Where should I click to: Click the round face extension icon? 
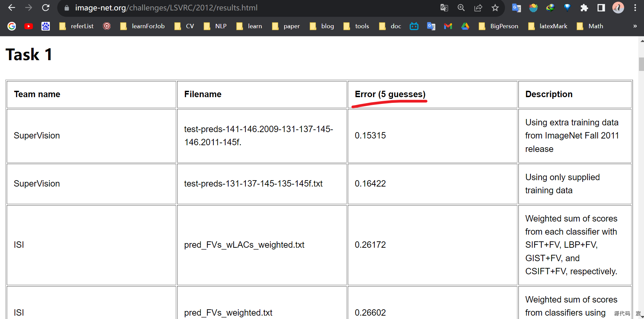pos(533,8)
